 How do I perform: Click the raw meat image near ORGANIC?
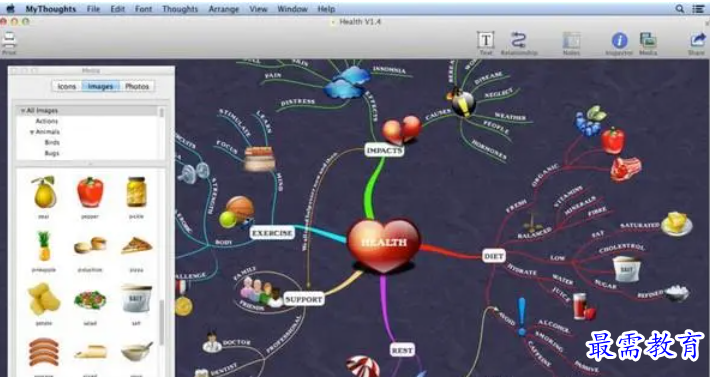tap(625, 169)
